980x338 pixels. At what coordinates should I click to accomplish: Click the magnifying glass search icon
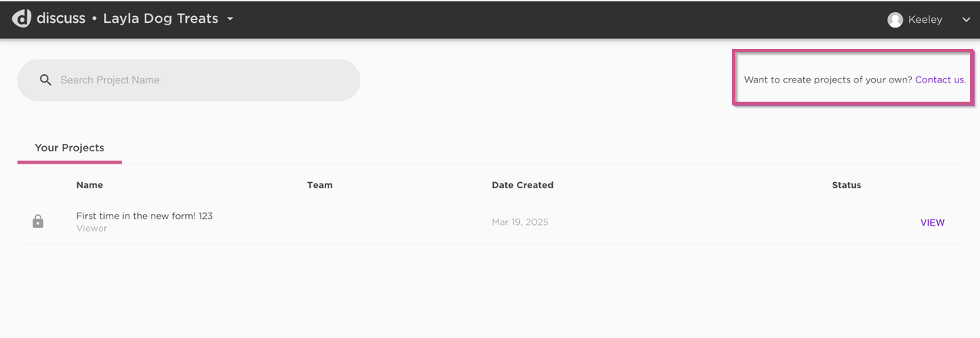click(x=46, y=80)
